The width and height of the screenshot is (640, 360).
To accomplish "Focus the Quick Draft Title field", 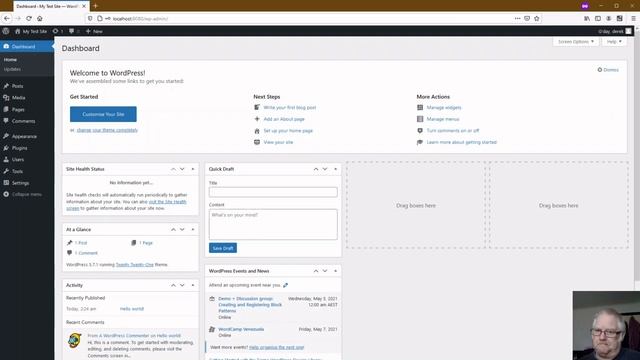I will [x=273, y=192].
